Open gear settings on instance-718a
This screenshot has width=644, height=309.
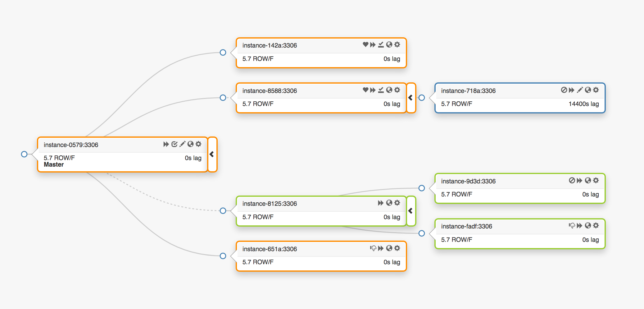pos(596,90)
